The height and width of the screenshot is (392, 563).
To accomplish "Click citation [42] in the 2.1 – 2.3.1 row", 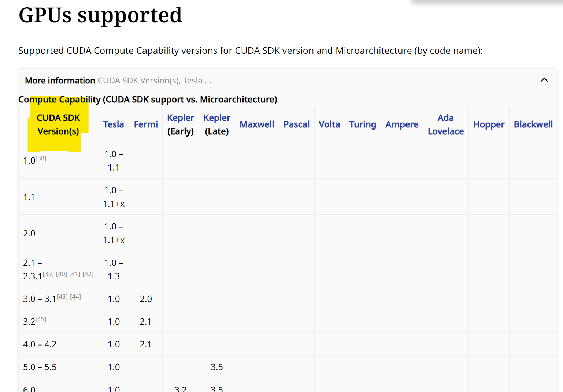I will coord(88,274).
